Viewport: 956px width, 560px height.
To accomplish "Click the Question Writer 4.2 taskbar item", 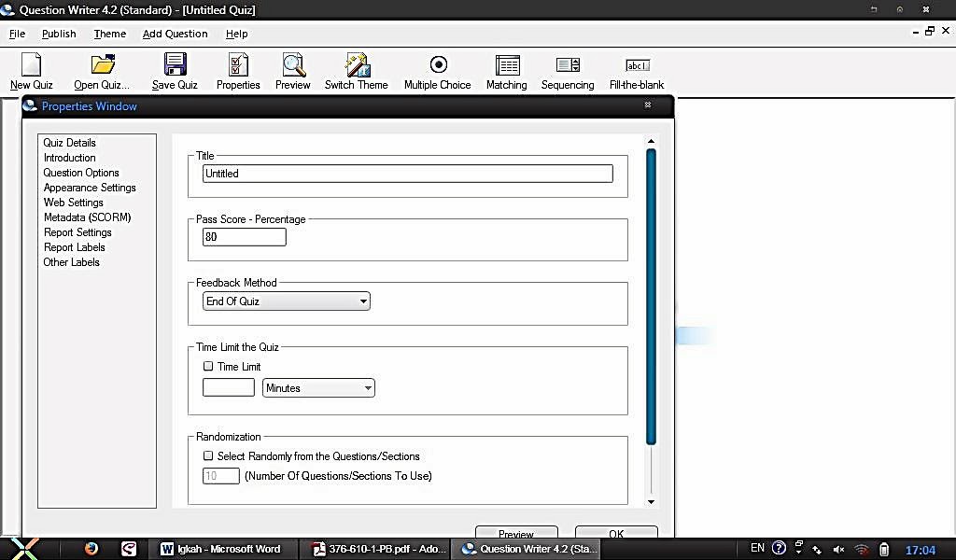I will coord(527,549).
